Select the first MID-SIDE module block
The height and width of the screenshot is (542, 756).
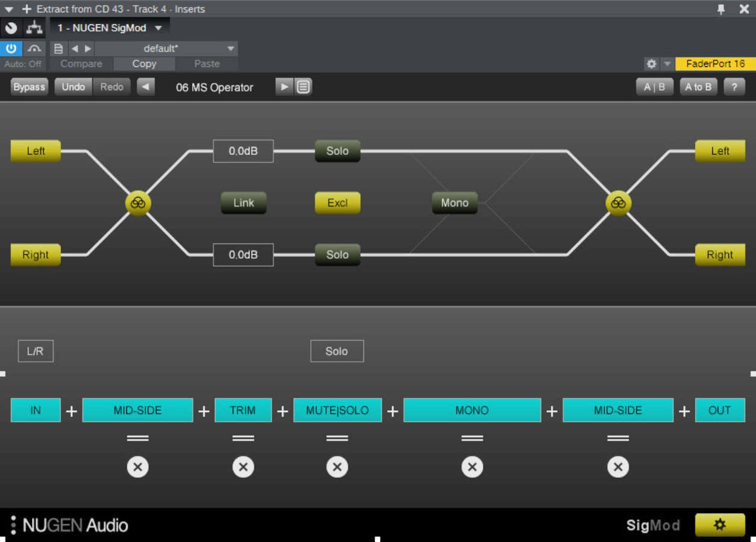coord(138,410)
